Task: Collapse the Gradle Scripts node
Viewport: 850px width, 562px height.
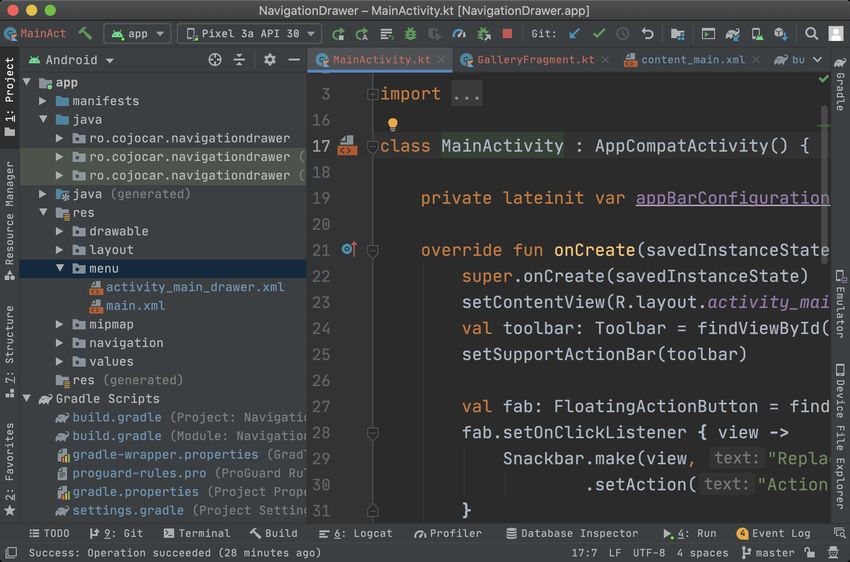Action: click(x=26, y=398)
